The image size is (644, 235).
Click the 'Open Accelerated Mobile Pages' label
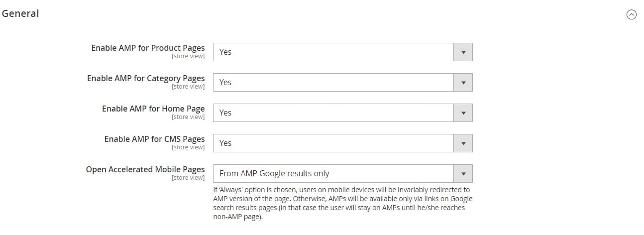tap(145, 169)
